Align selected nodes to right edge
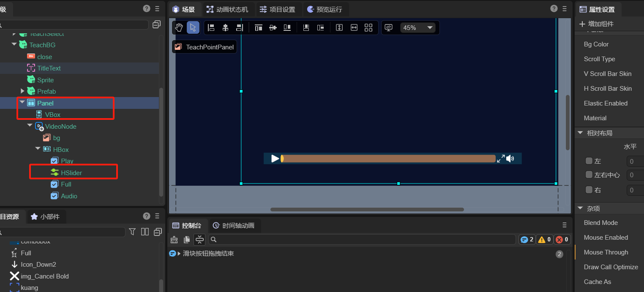Screen dimensions: 644x292 (x=240, y=28)
